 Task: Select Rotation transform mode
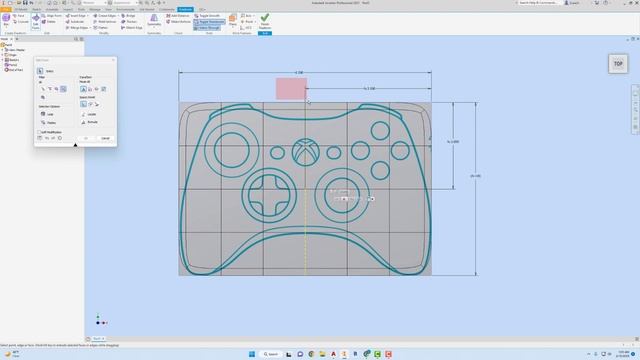point(97,89)
